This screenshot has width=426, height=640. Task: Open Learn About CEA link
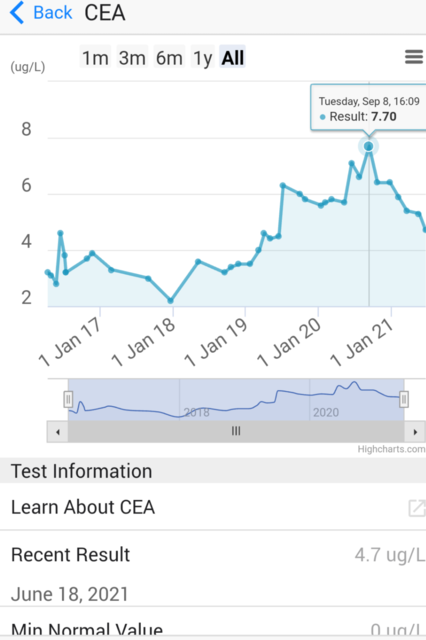point(83,507)
